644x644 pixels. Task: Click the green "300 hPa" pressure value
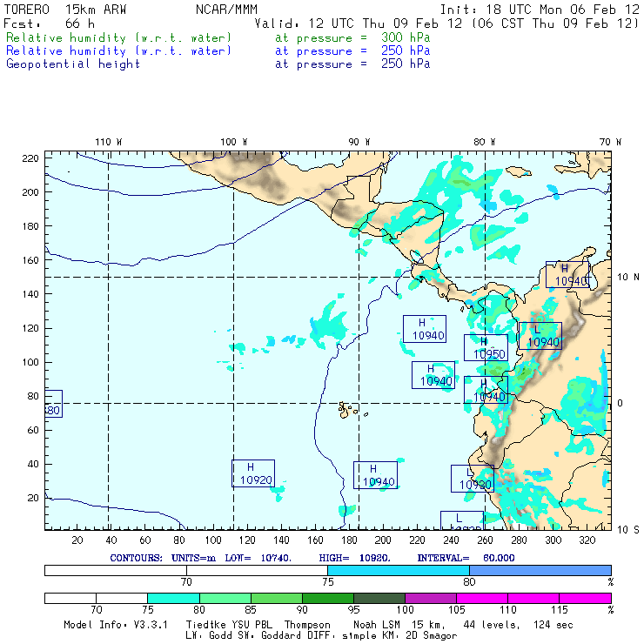[406, 37]
